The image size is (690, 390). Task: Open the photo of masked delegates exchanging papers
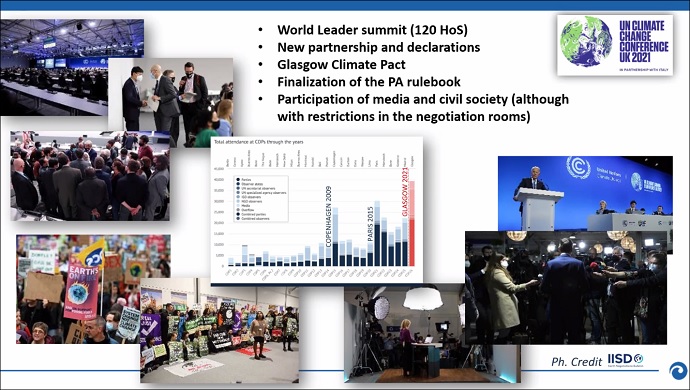[171, 103]
